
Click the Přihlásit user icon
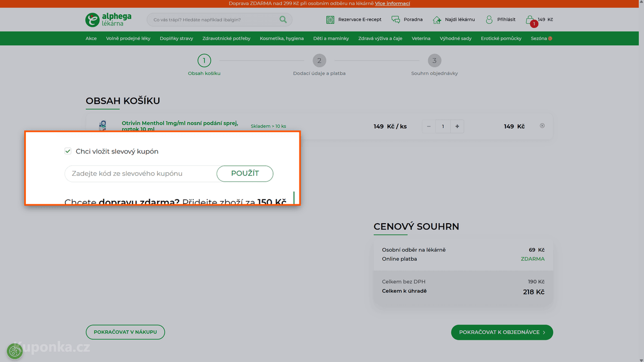point(489,20)
